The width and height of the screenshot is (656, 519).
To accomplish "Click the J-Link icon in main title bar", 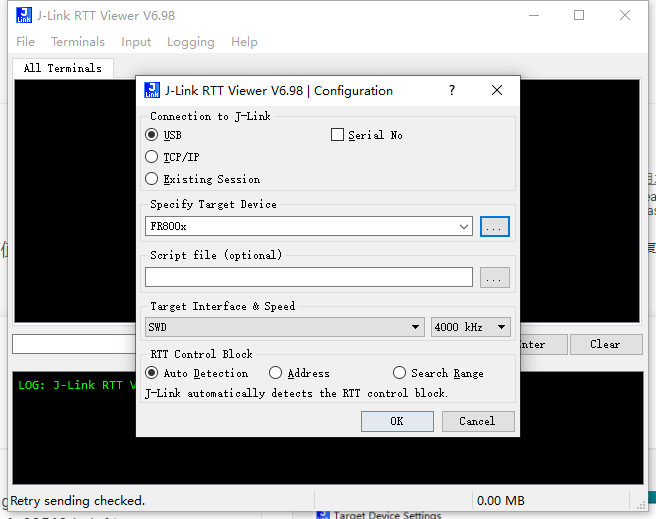I will click(24, 15).
